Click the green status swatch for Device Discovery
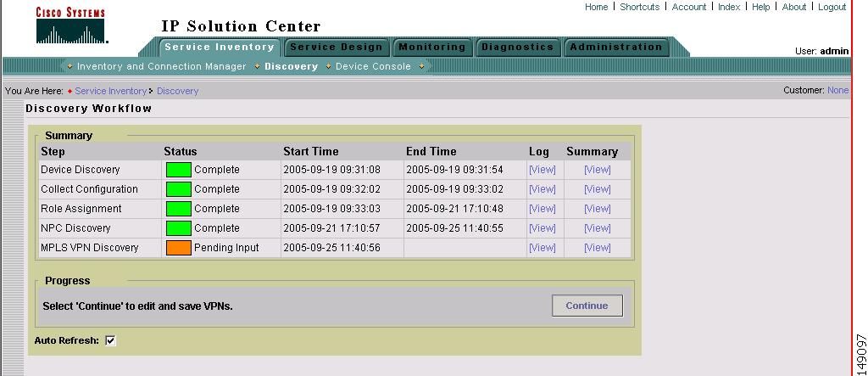Screen dimensions: 868x376 click(x=178, y=170)
